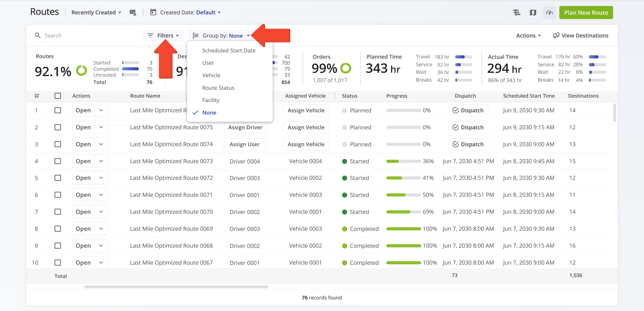Check the select-all checkbox in table header
Image resolution: width=644 pixels, height=311 pixels.
pyautogui.click(x=58, y=96)
